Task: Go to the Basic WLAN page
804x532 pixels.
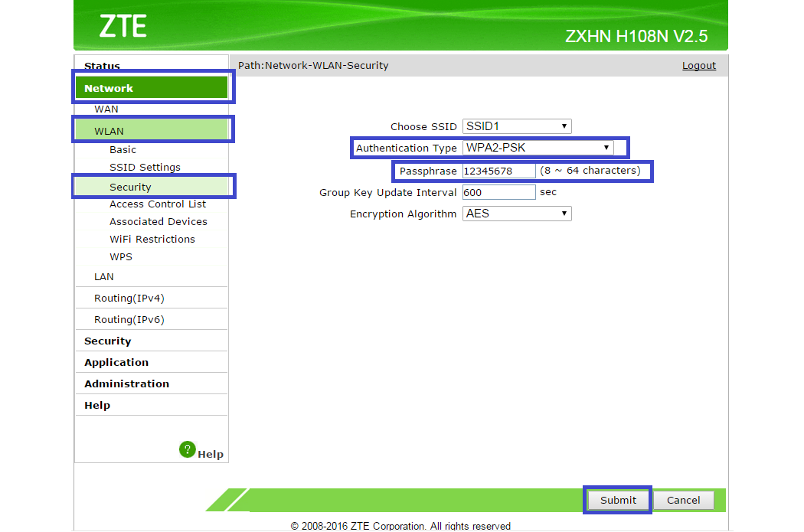Action: click(123, 150)
